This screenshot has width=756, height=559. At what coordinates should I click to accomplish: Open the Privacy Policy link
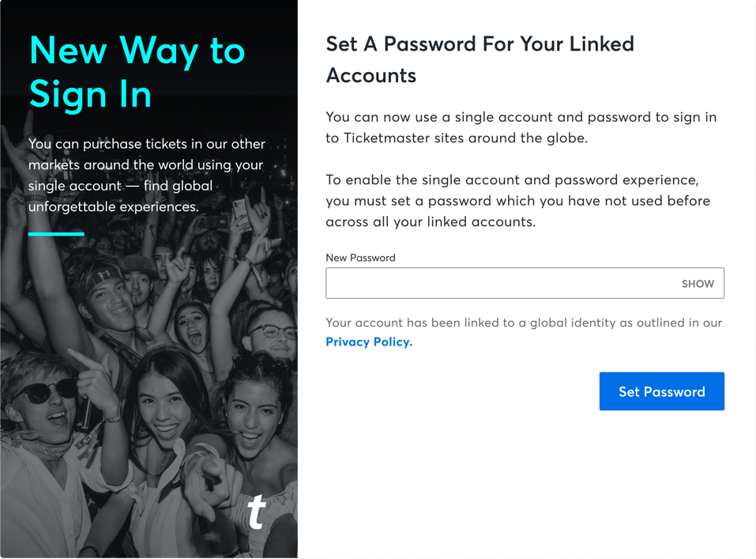pos(368,342)
